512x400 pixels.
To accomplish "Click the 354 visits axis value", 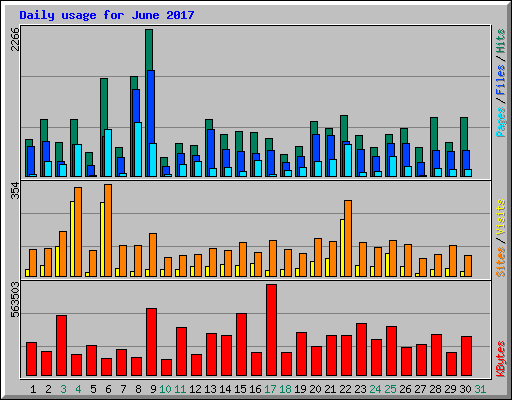I will [15, 191].
